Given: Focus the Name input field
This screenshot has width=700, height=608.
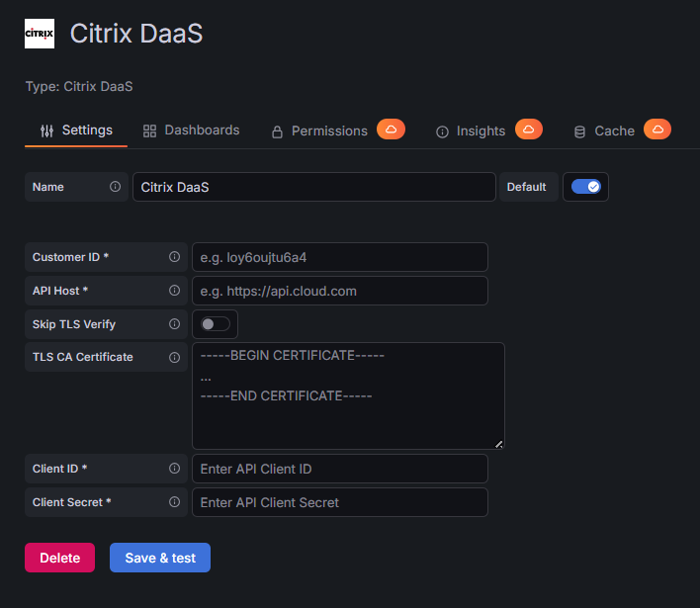Looking at the screenshot, I should click(x=314, y=187).
